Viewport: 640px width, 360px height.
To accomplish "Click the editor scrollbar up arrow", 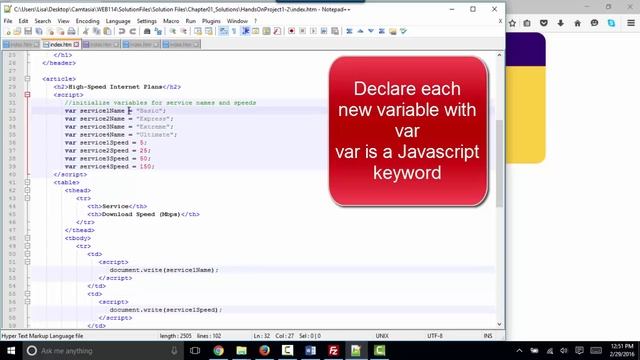I will [499, 55].
